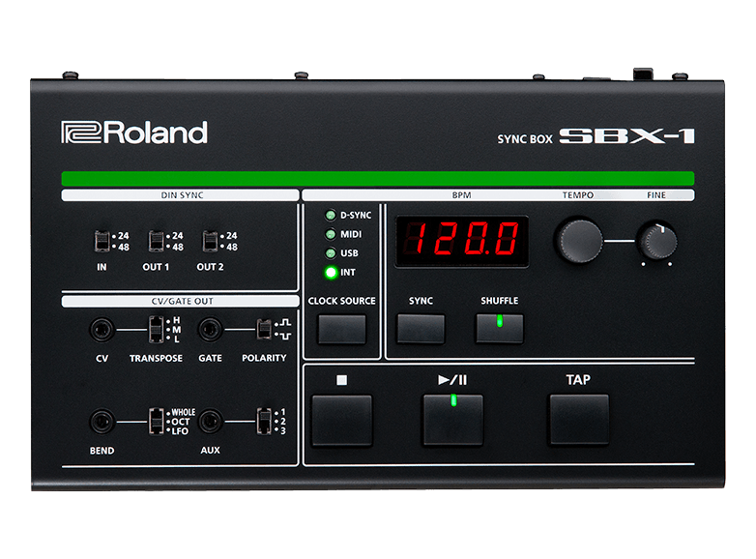This screenshot has width=756, height=559.
Task: Click the green LED on play/pause button
Action: pos(453,400)
